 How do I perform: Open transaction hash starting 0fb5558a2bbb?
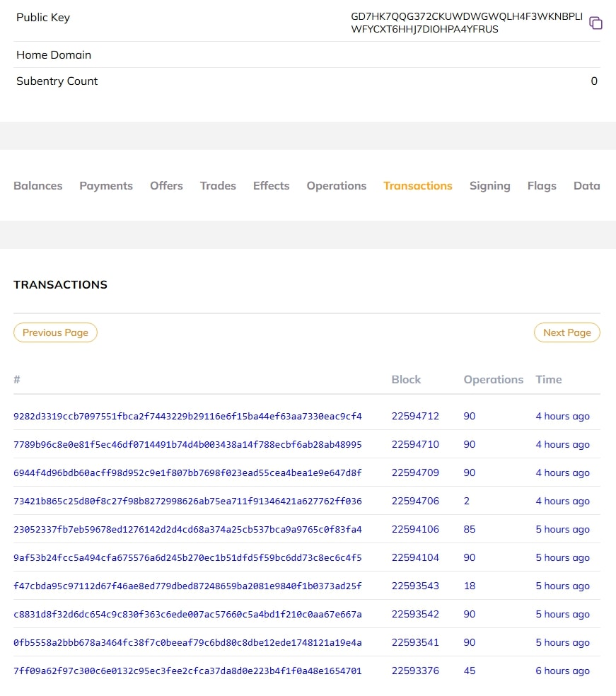pos(187,643)
